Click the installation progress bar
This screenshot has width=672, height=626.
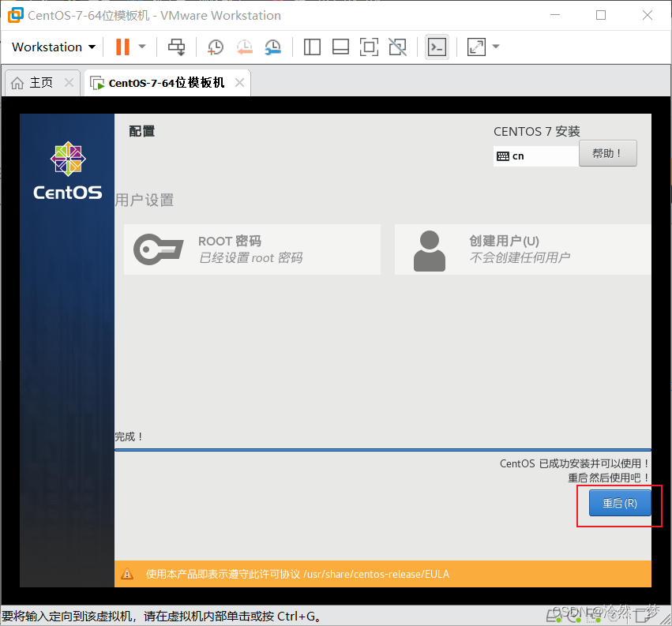point(383,450)
